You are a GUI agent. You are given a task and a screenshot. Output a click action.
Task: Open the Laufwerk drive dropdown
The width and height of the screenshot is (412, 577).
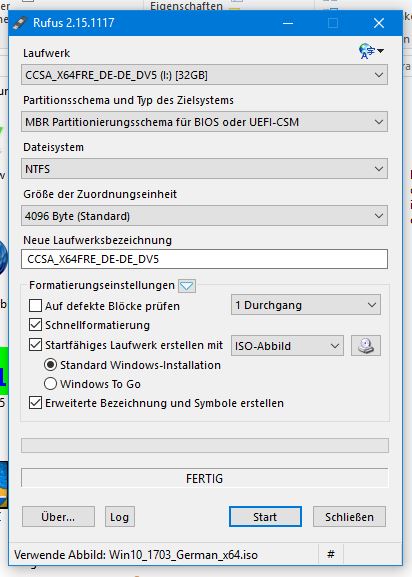204,75
